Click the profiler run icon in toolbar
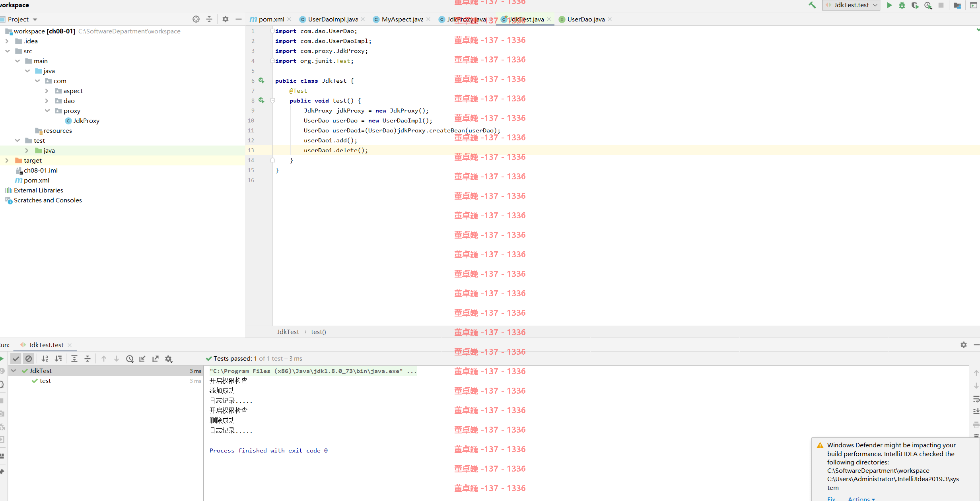 [x=928, y=5]
